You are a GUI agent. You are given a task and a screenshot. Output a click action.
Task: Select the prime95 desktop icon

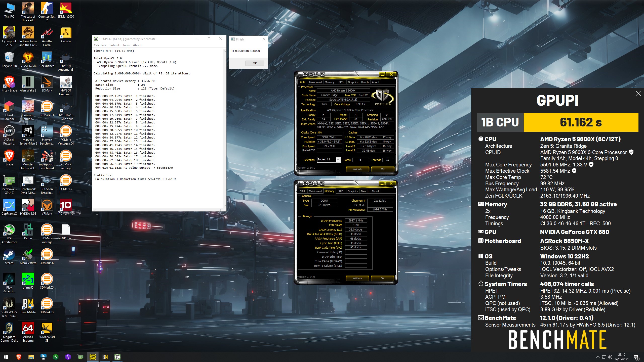tap(28, 281)
